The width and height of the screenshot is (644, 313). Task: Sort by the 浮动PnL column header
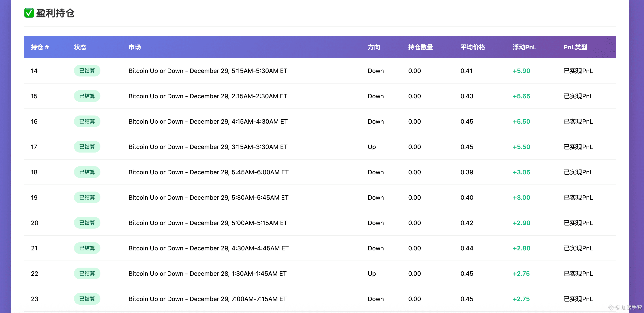pyautogui.click(x=524, y=47)
